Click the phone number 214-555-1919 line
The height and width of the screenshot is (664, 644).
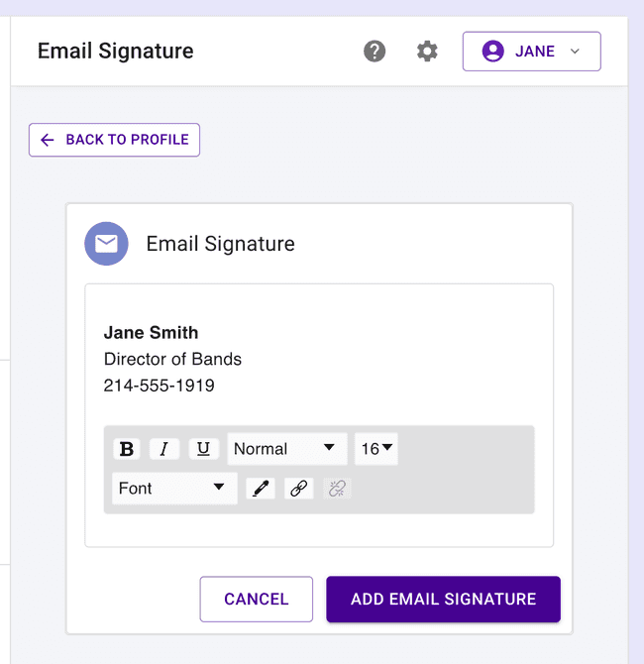[159, 386]
